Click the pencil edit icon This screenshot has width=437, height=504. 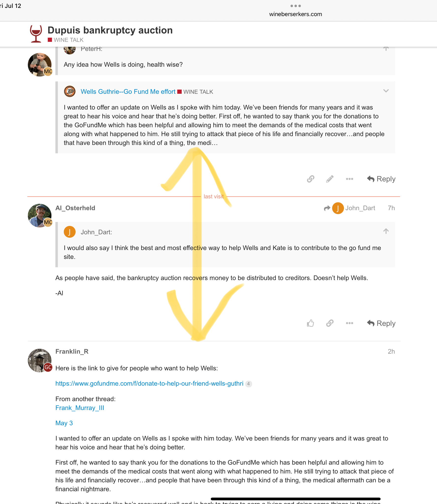(x=330, y=179)
